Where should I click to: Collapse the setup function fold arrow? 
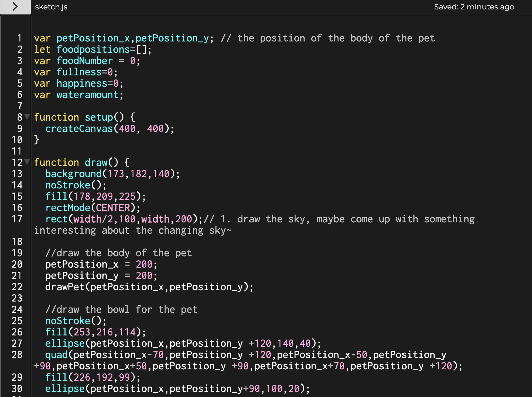point(27,117)
